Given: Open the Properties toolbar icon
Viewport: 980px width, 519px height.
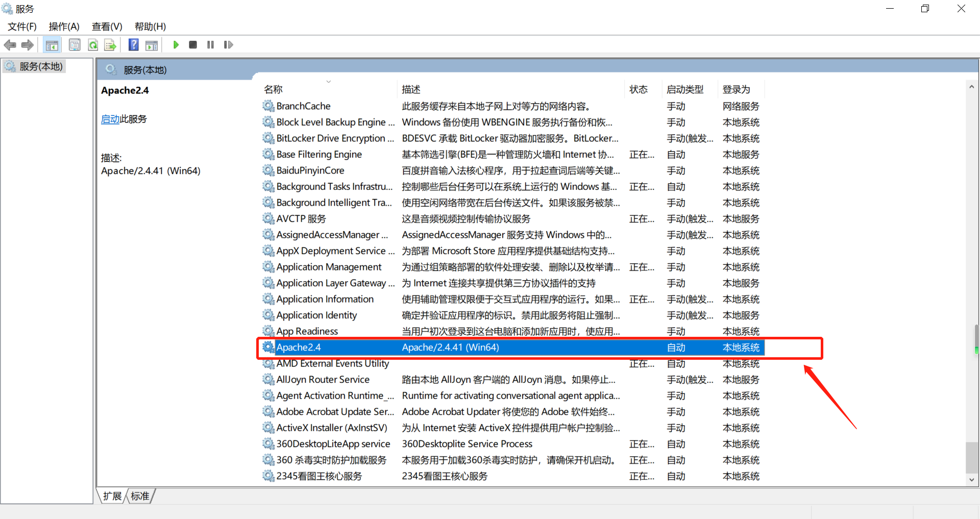Looking at the screenshot, I should [x=75, y=45].
